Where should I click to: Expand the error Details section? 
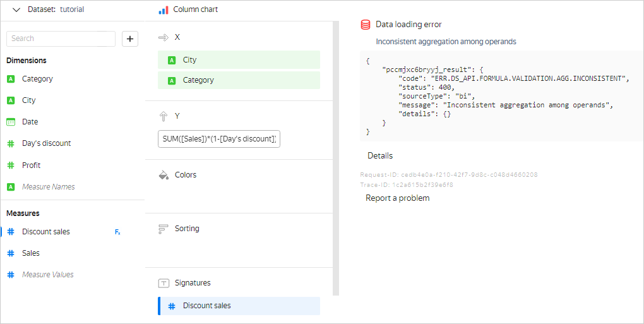point(379,155)
